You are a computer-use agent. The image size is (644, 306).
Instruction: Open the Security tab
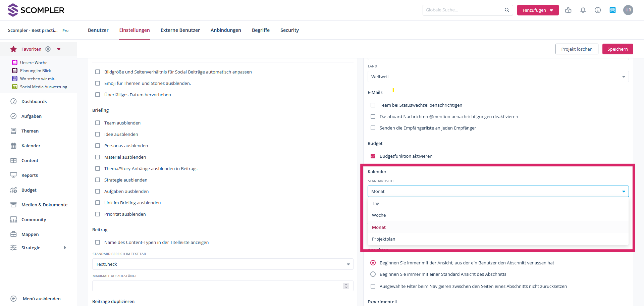[289, 30]
